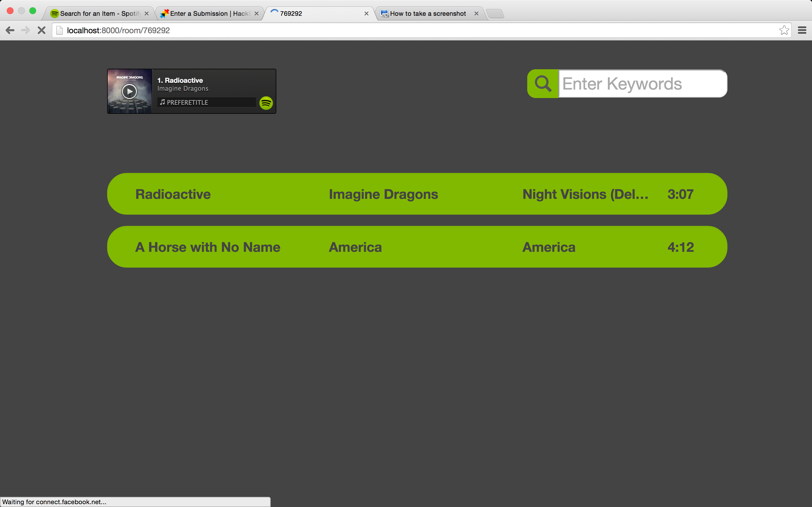Play Radioactive in the Spotify widget
Viewport: 812px width, 507px height.
129,91
